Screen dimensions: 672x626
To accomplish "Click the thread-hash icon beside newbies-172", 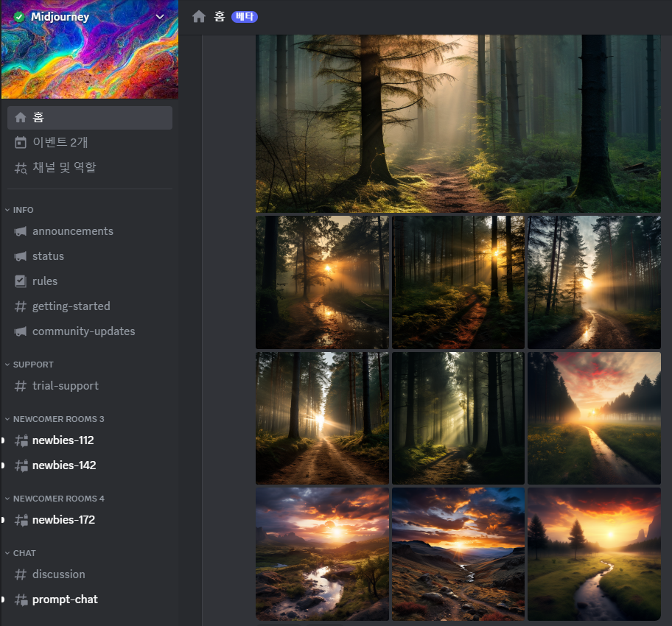I will (21, 520).
